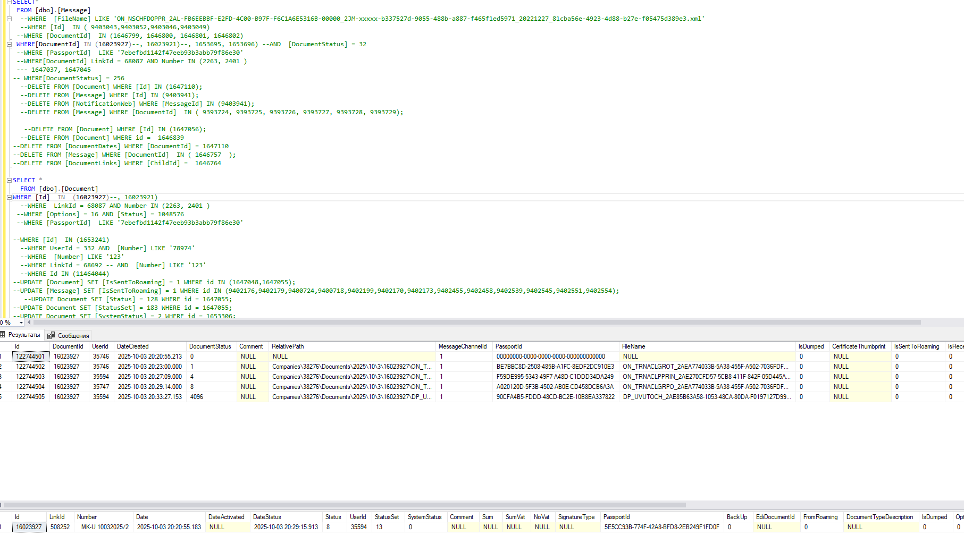Screen dimensions: 964x560
Task: Select the cell with Id 122744503
Action: click(x=30, y=377)
